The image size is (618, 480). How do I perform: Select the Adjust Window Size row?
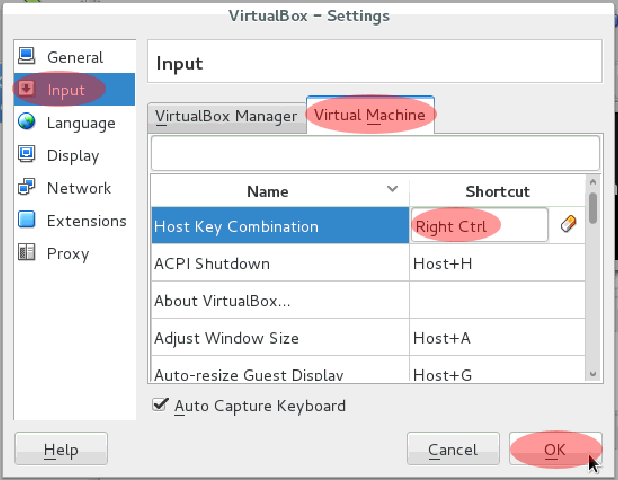[280, 337]
